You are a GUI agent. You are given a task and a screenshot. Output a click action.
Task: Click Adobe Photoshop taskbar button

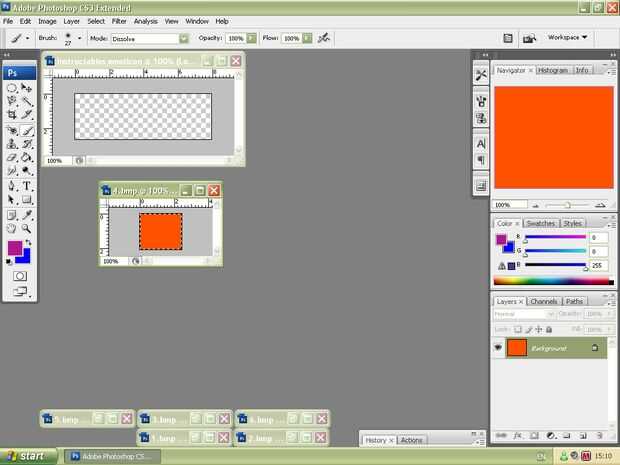point(112,456)
